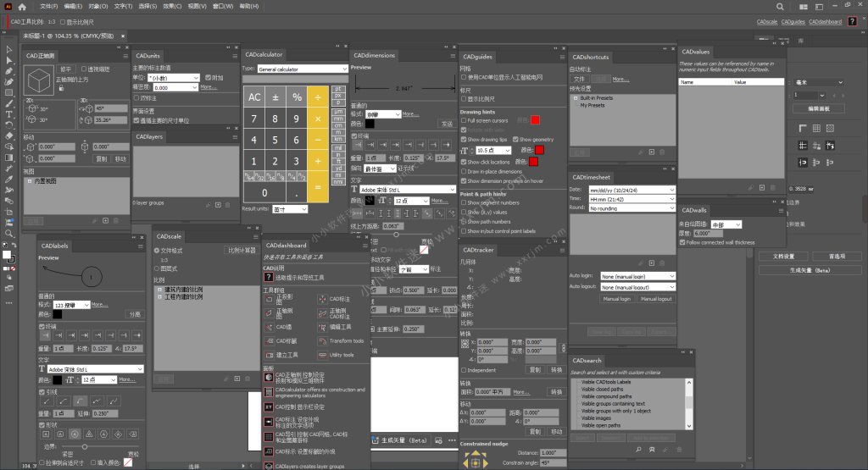Open the 文件(F) menu
Image resolution: width=868 pixels, height=470 pixels.
coord(48,7)
